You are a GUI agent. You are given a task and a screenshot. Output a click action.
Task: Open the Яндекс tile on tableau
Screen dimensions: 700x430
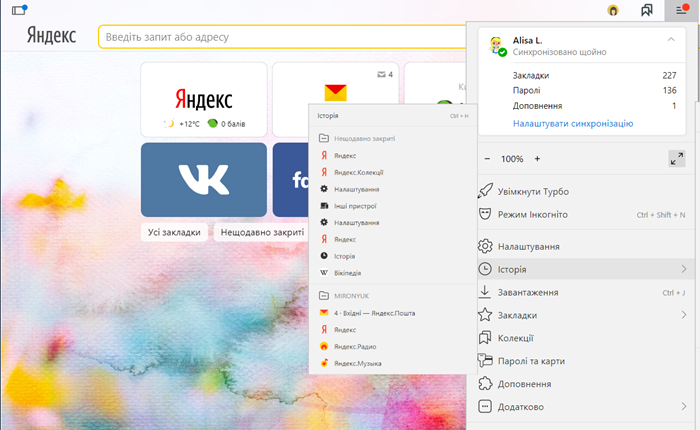pos(204,100)
